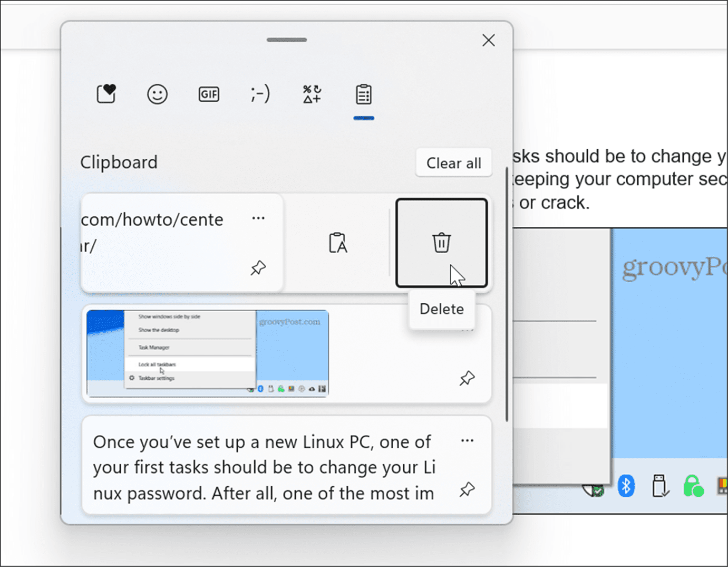Screen dimensions: 728x567
Task: Pin the com/howto URL clipboard item
Action: (258, 268)
